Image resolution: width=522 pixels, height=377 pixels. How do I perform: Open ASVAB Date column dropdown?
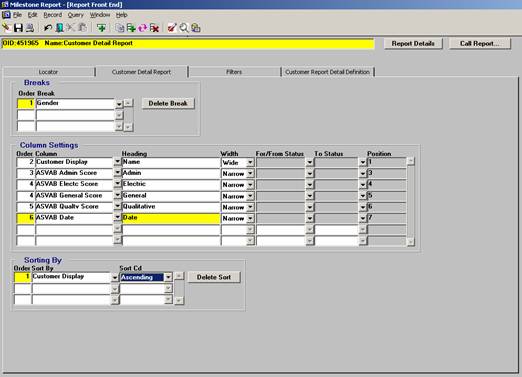(117, 217)
